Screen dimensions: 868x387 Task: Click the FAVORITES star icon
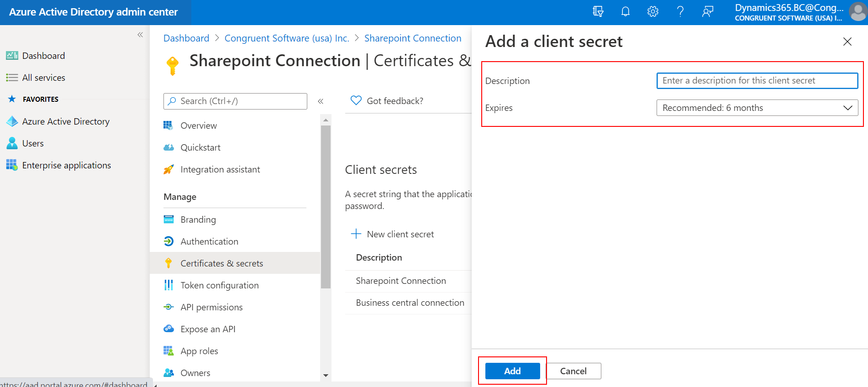click(12, 99)
